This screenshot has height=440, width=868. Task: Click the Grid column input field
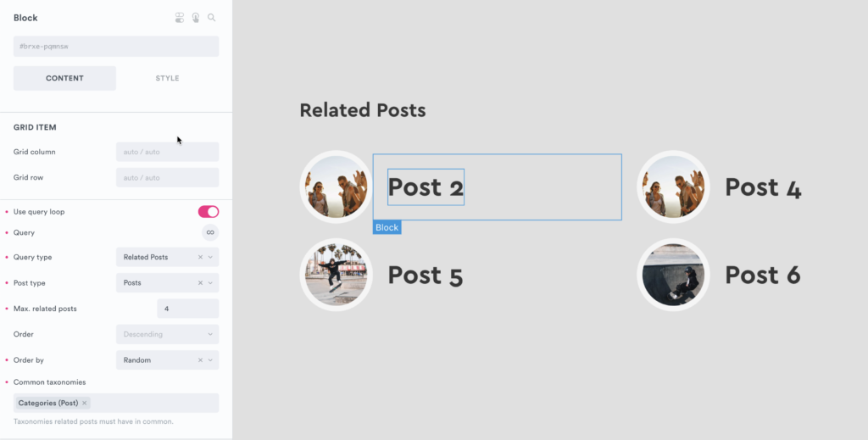click(x=167, y=152)
